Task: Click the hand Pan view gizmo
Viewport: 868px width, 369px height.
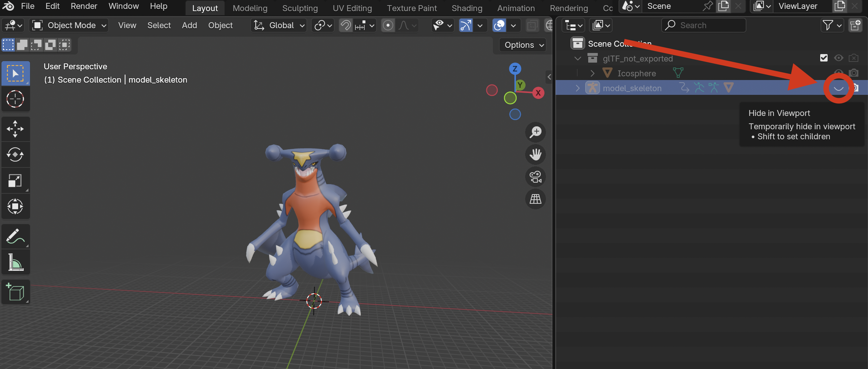Action: point(536,154)
